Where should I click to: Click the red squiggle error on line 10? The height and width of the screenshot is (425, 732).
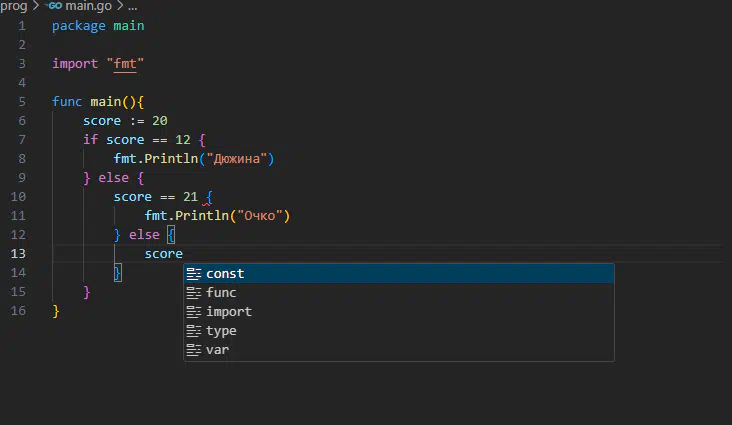[x=206, y=204]
